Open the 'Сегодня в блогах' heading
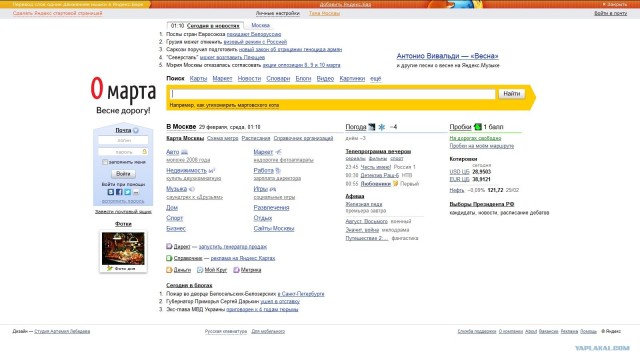 click(189, 285)
